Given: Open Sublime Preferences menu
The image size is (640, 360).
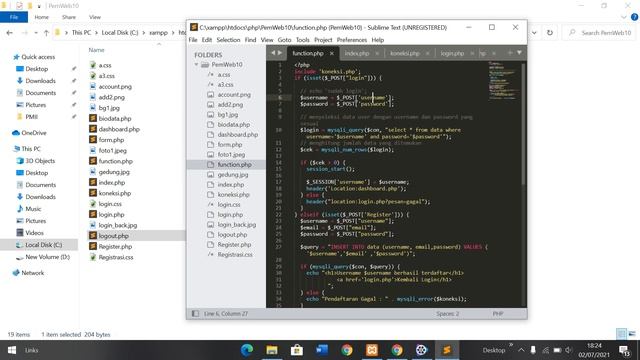Looking at the screenshot, I should coord(351,40).
